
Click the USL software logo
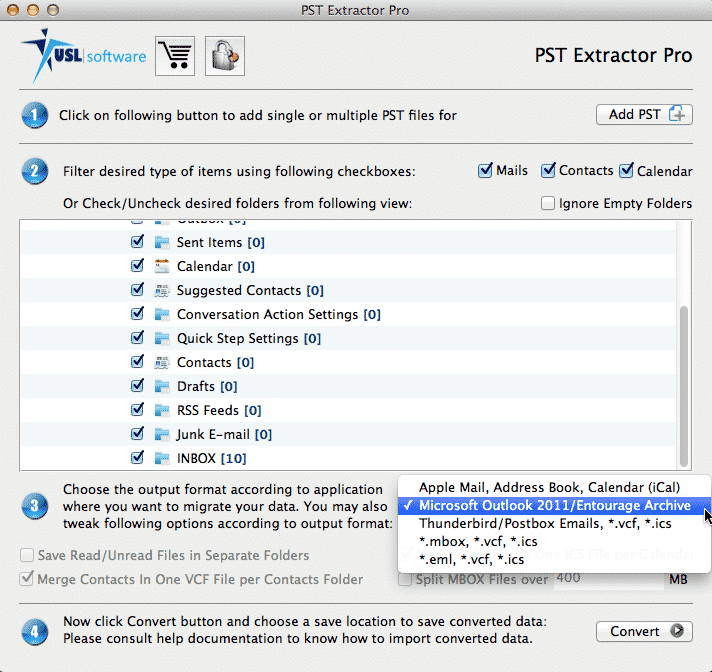point(84,56)
